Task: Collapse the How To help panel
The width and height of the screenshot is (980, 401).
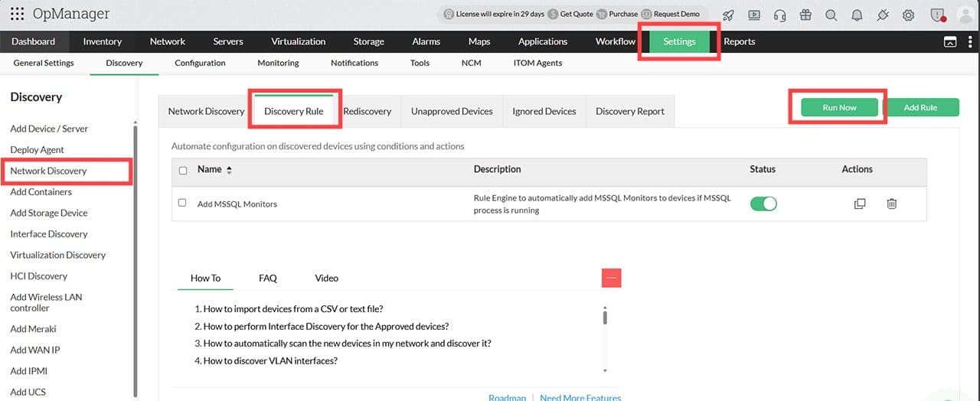Action: [x=612, y=279]
